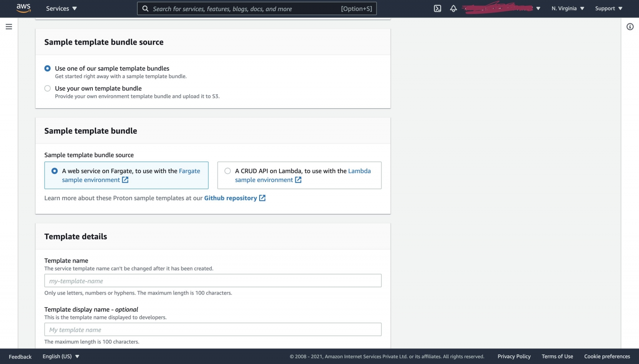
Task: Click the Template name input field
Action: point(213,280)
